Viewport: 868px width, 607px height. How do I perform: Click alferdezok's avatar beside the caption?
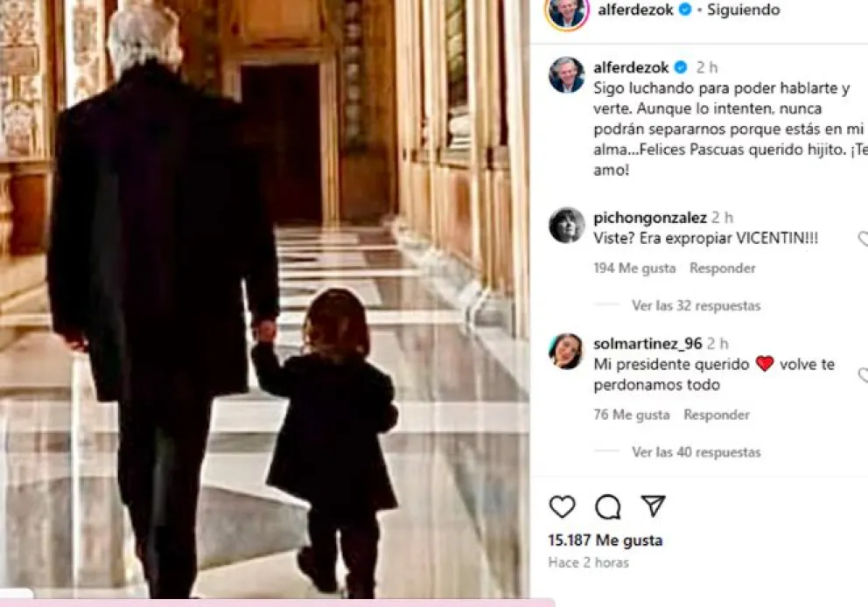pyautogui.click(x=567, y=74)
